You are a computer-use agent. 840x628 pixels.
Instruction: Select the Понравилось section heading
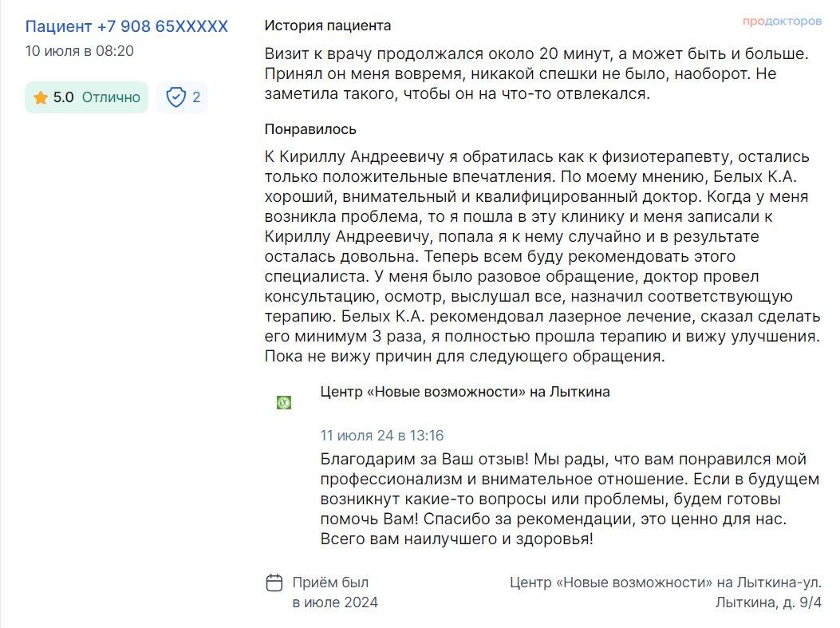(311, 129)
